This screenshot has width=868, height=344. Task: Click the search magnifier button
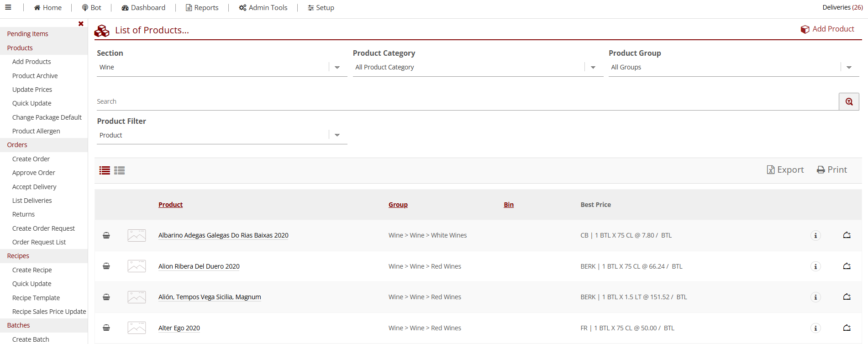coord(849,101)
